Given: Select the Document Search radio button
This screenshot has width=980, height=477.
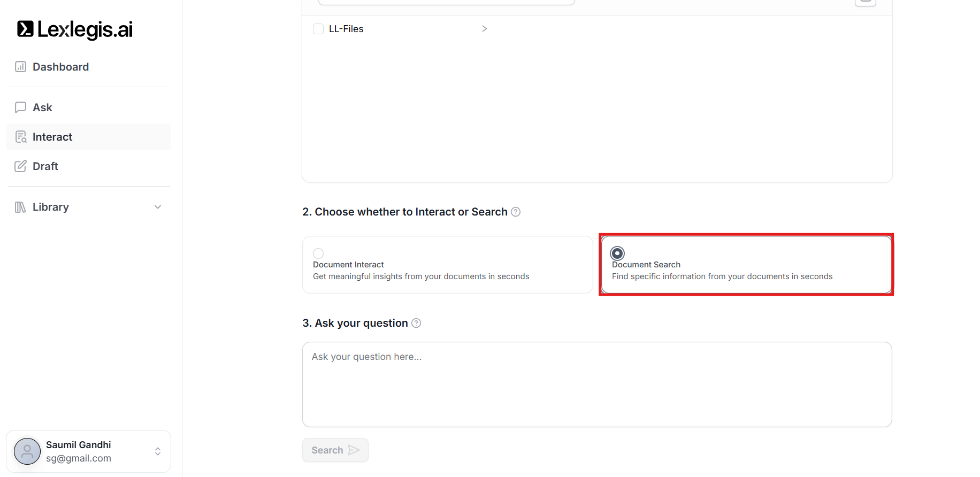Looking at the screenshot, I should coord(617,253).
